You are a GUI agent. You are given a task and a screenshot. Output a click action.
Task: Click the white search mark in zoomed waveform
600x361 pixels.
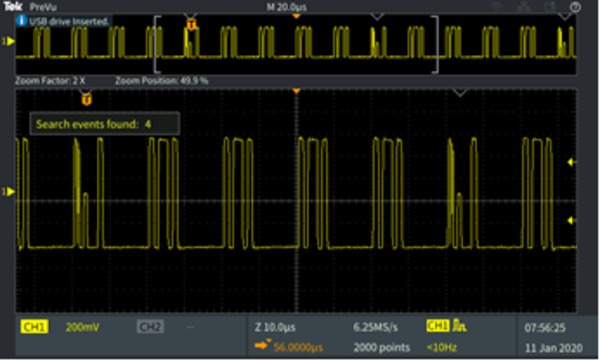tap(460, 93)
